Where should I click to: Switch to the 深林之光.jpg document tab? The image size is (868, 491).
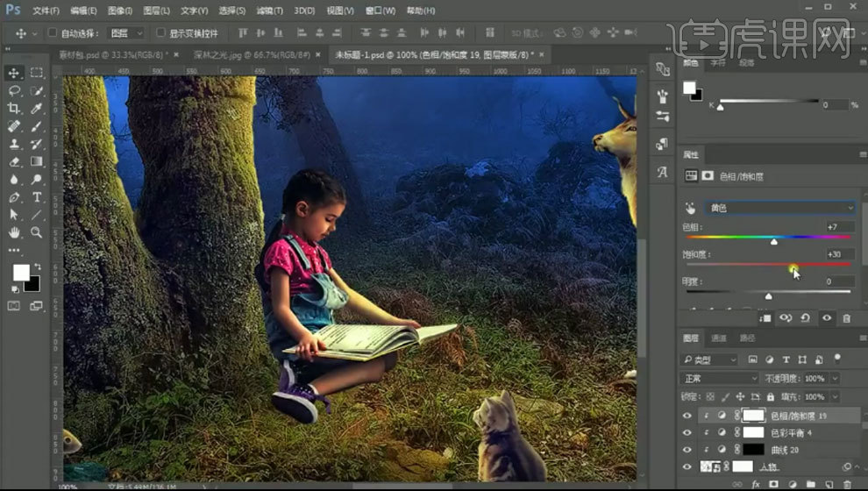coord(252,55)
